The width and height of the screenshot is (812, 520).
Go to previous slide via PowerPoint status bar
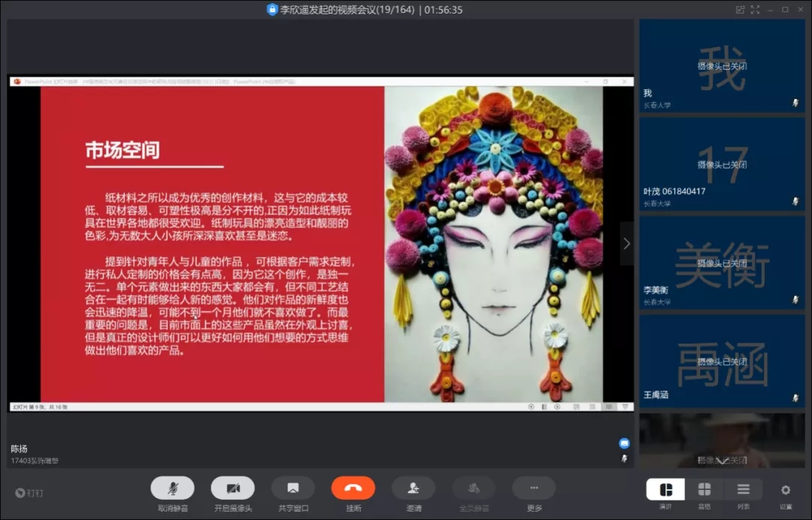click(531, 407)
